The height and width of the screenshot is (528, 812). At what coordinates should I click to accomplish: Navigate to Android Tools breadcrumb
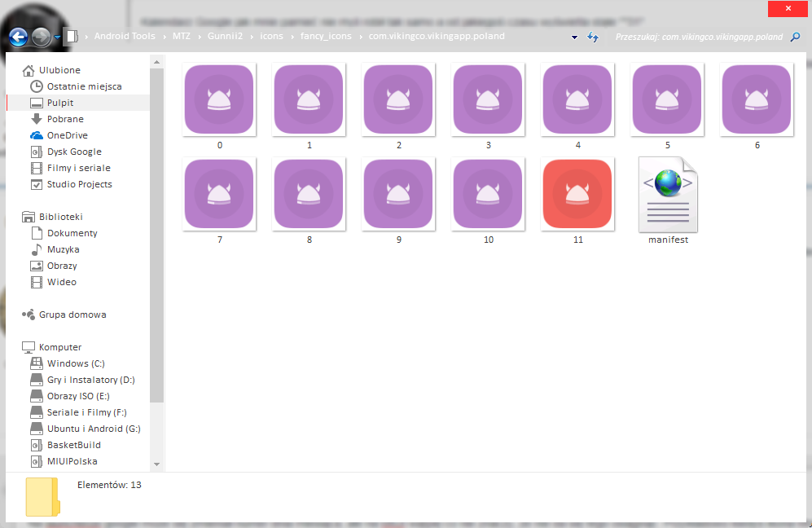click(x=125, y=37)
